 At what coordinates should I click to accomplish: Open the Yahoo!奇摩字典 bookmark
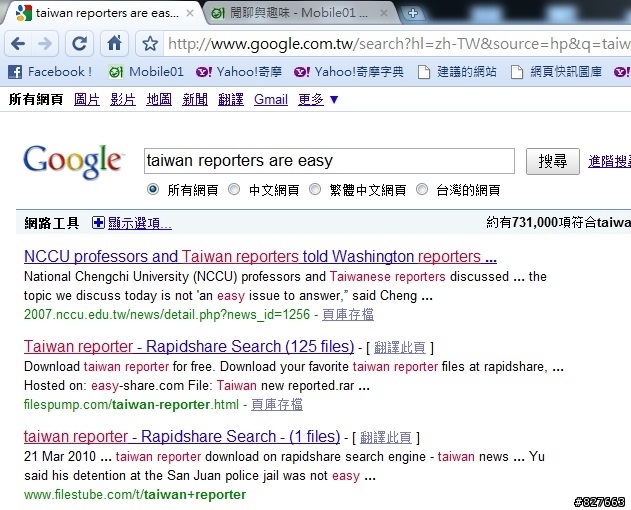348,72
